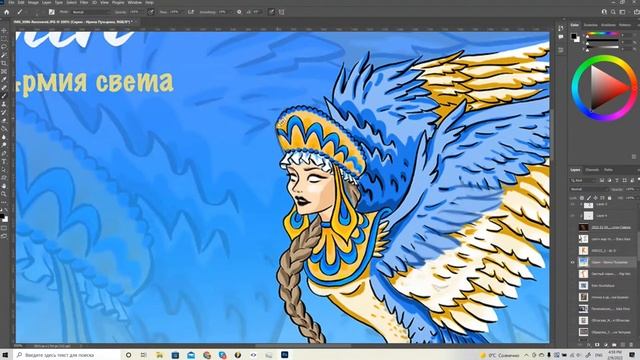This screenshot has height=360, width=640.
Task: Select the Type tool
Action: tap(4, 161)
